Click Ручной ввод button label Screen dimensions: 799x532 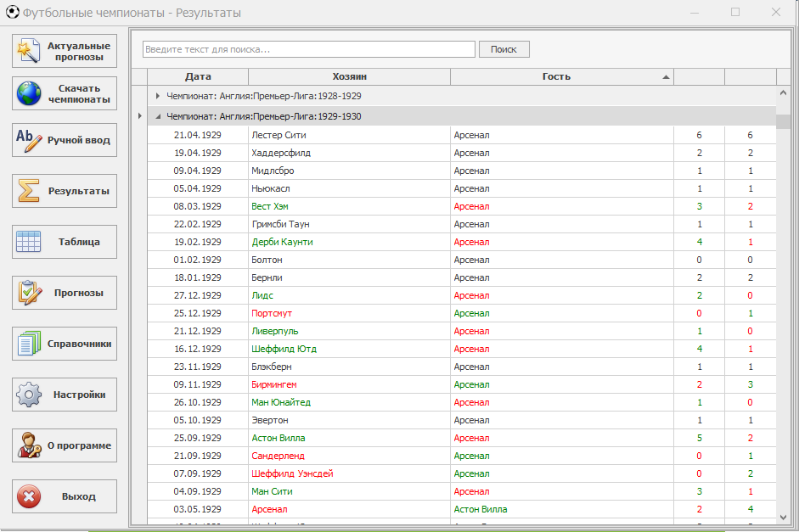pyautogui.click(x=78, y=140)
